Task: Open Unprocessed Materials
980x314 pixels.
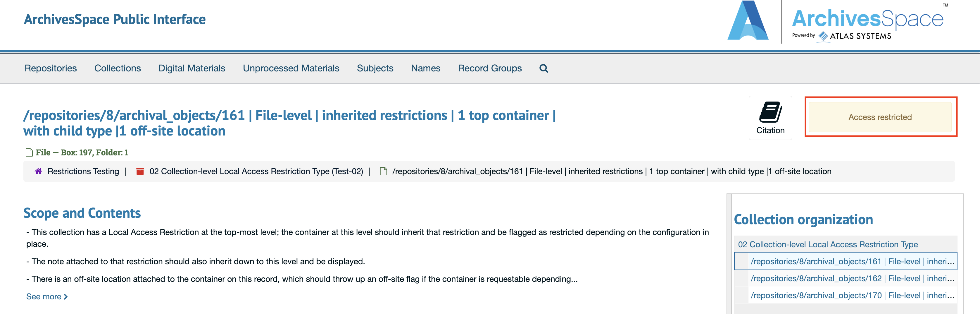Action: click(x=291, y=68)
